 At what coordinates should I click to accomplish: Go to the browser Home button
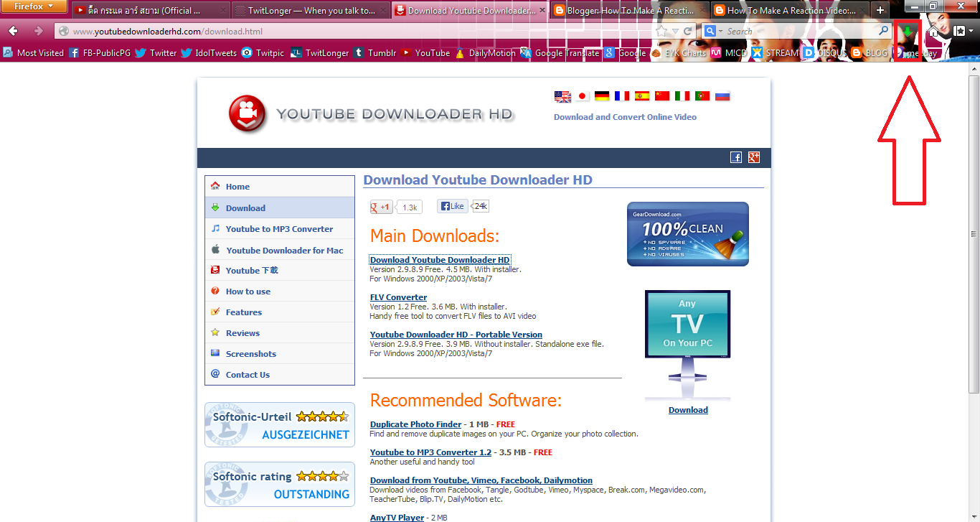click(933, 32)
